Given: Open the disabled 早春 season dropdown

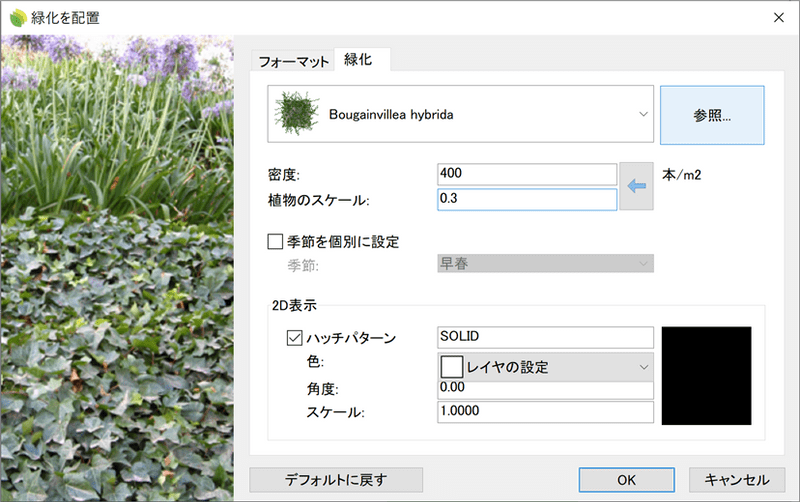Looking at the screenshot, I should (x=545, y=263).
